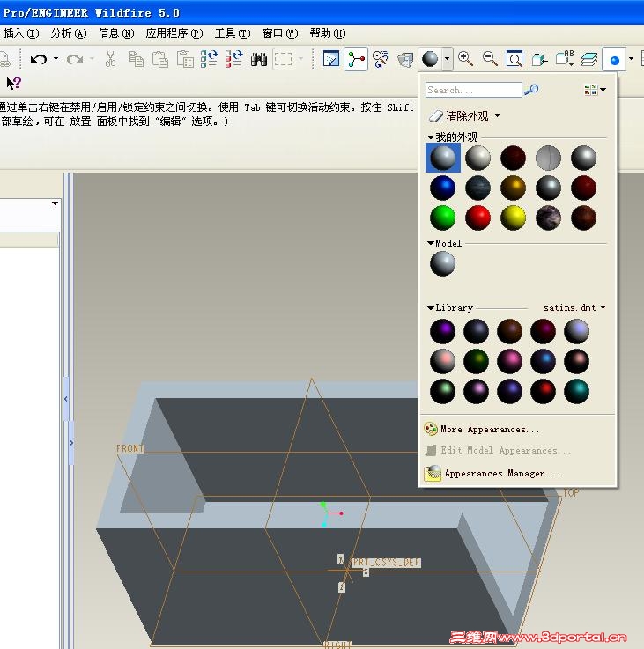Select the gold sphere in 我的外观

[513, 188]
